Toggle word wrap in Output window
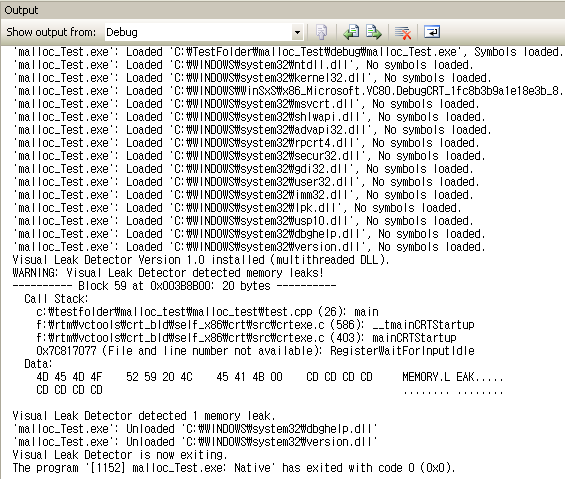The width and height of the screenshot is (566, 479). 431,32
